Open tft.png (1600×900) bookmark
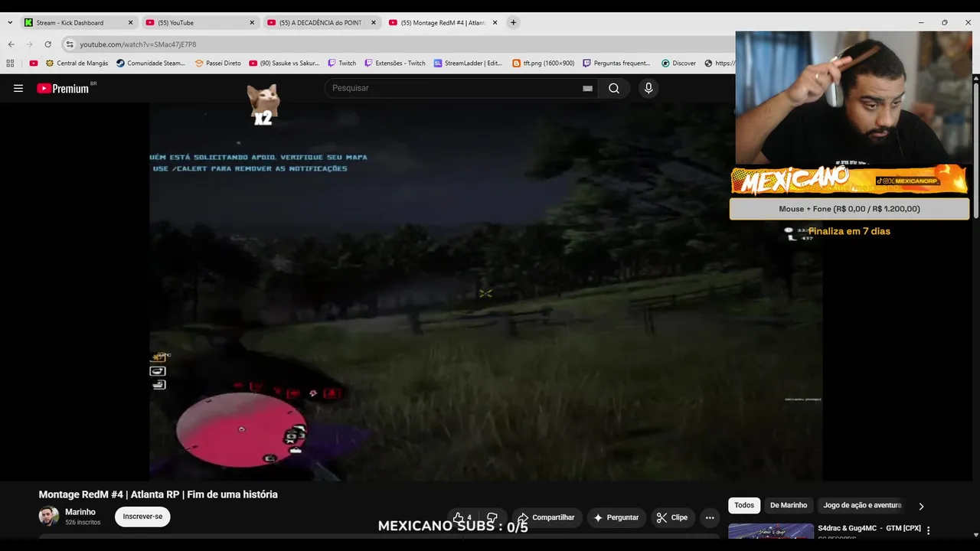The height and width of the screenshot is (551, 980). point(543,64)
